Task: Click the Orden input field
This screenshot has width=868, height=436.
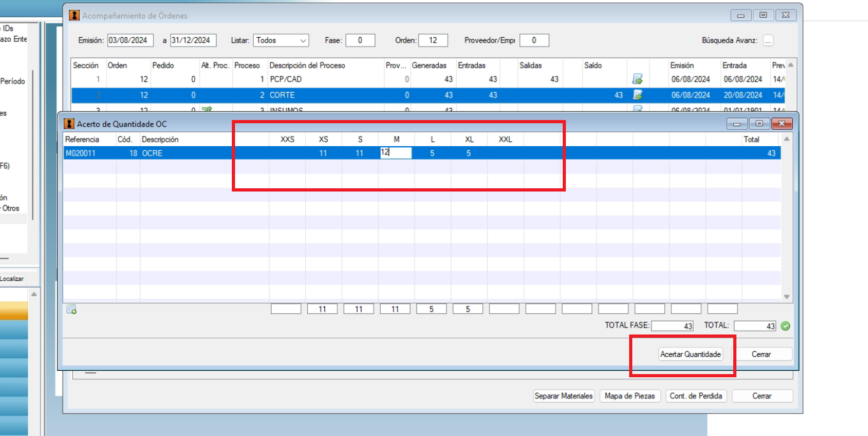Action: (x=432, y=40)
